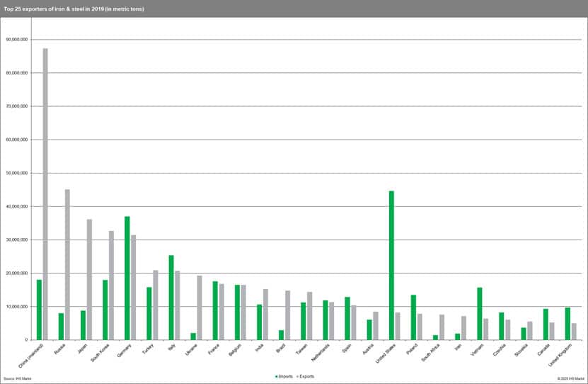Click the Source: IHS Markit footer text

(18, 379)
